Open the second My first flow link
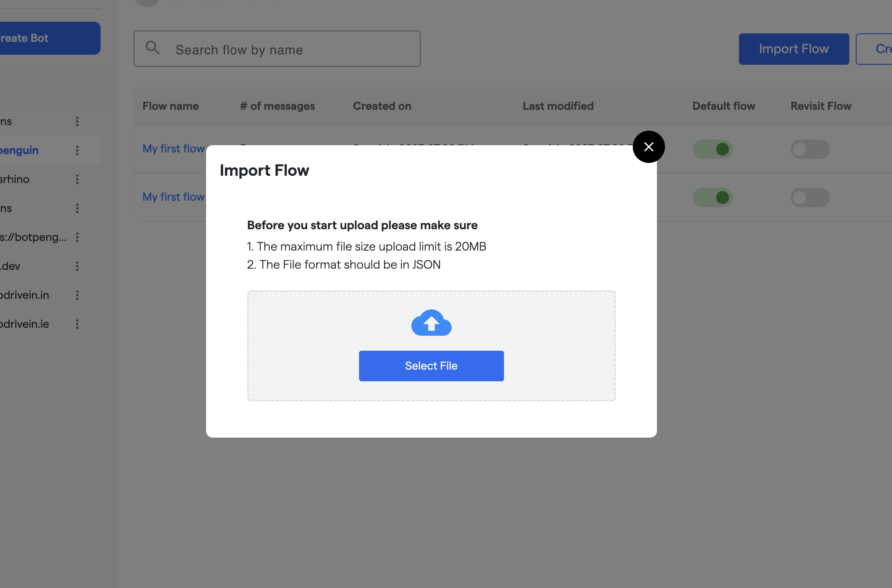This screenshot has height=588, width=892. tap(173, 197)
